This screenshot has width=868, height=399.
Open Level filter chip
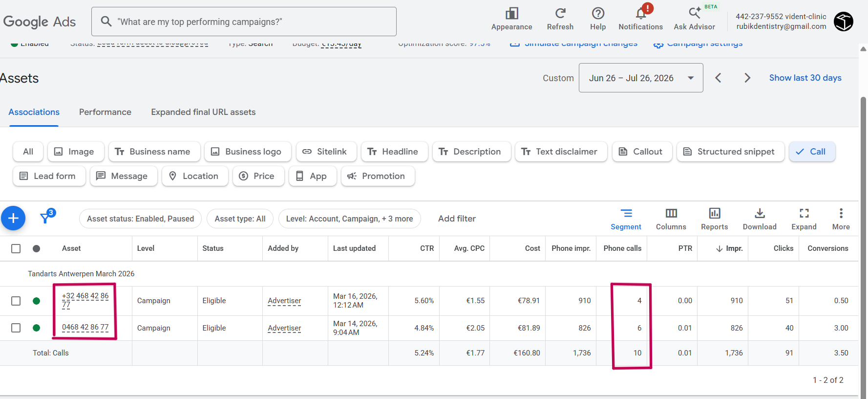(349, 219)
